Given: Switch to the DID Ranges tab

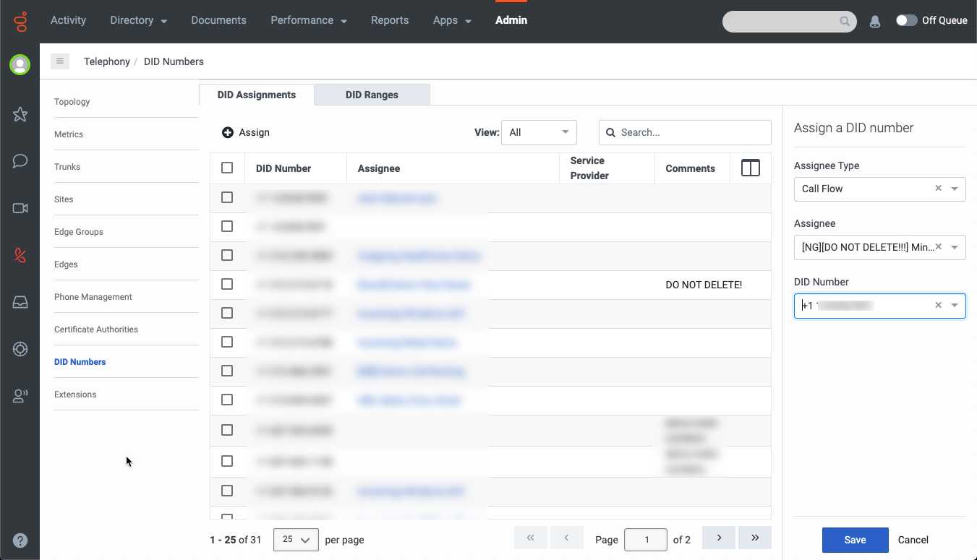Looking at the screenshot, I should (372, 95).
